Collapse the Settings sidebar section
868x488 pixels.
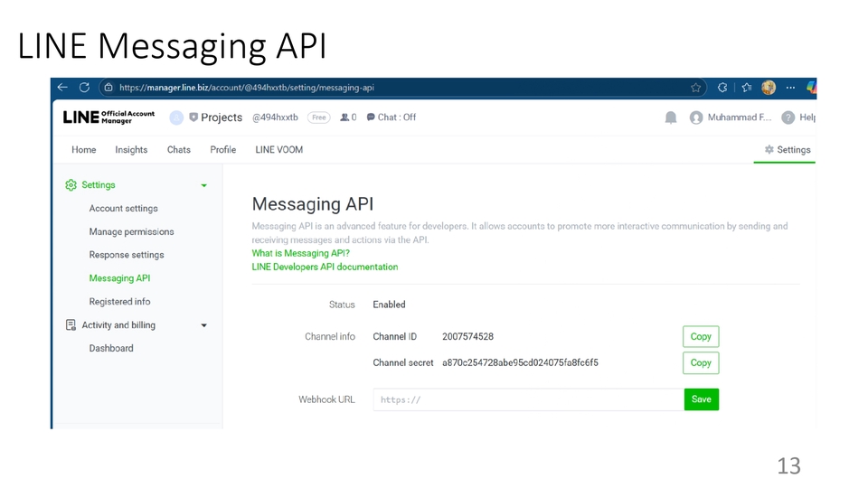[203, 185]
